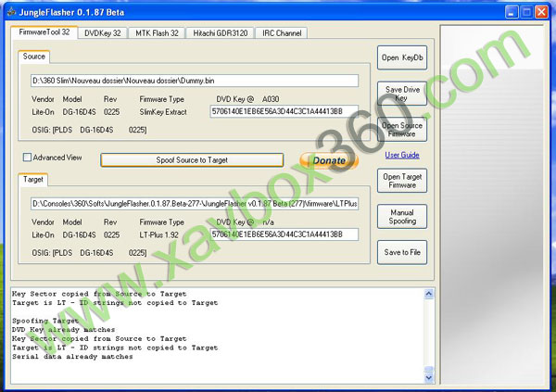Click the 'Serial data already matches' log line
Screen dimensions: 556x392
72,357
